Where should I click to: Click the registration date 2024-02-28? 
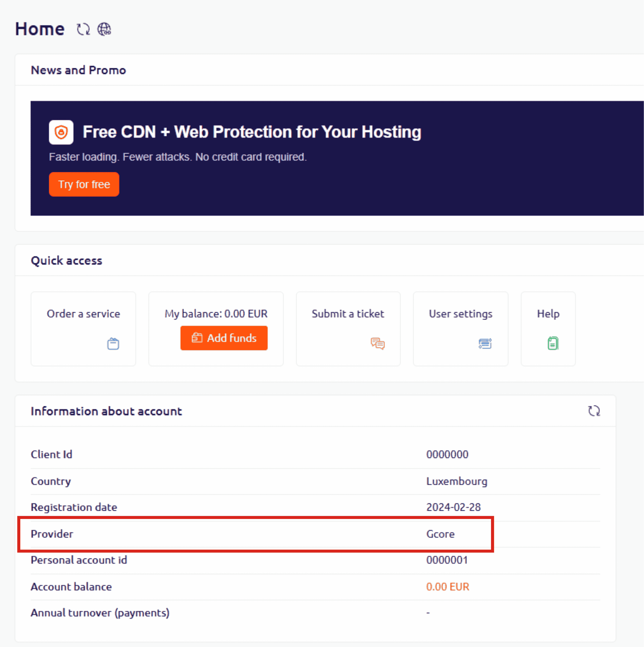(x=454, y=507)
